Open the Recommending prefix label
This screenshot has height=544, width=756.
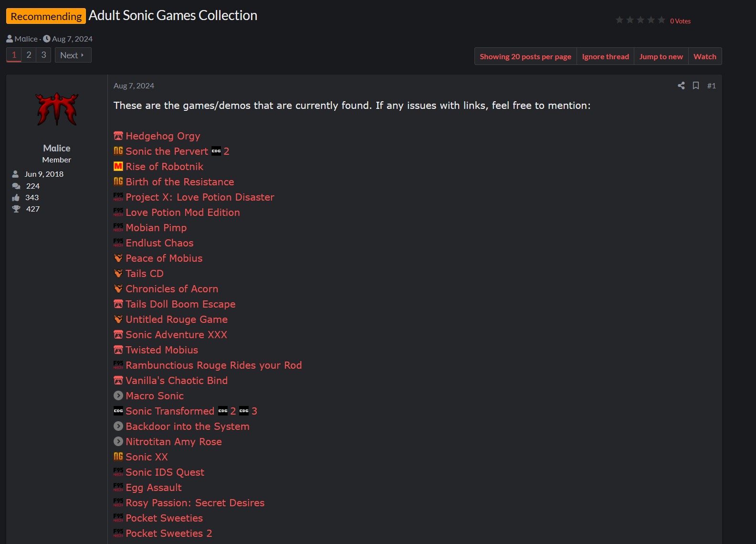click(46, 16)
